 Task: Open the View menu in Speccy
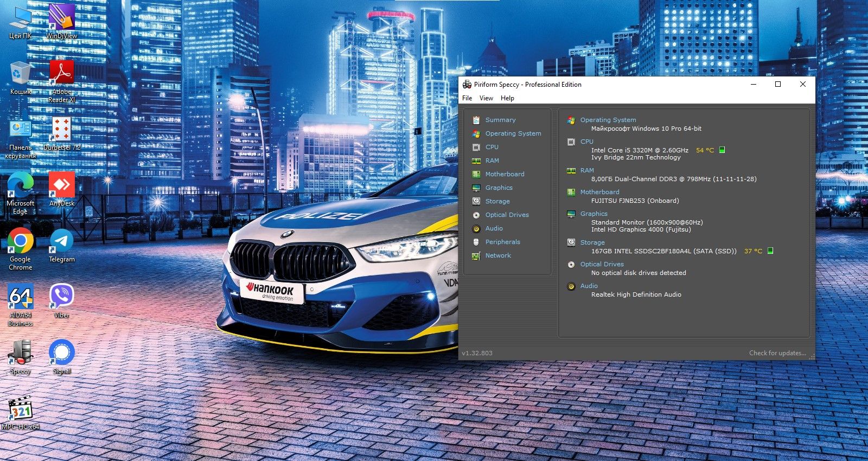coord(486,98)
